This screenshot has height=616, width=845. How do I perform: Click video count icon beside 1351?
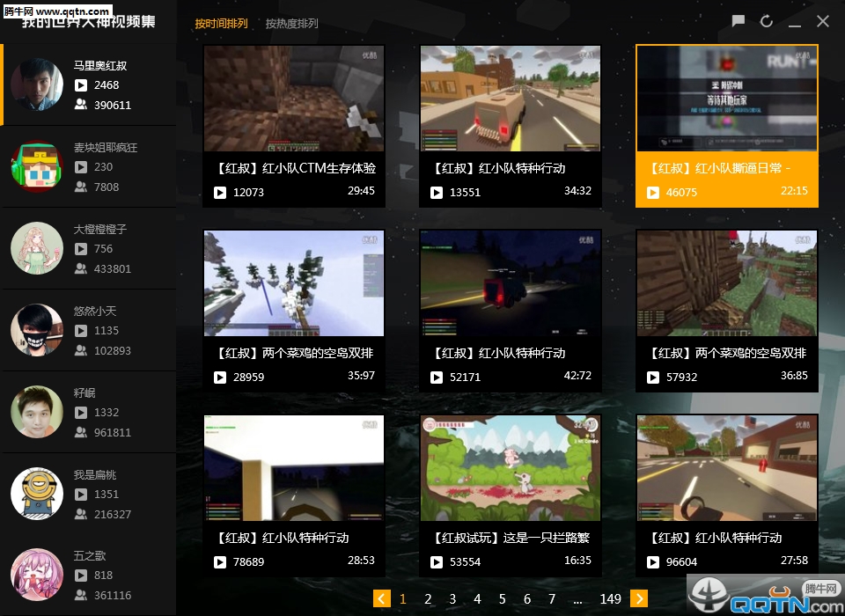[x=81, y=495]
